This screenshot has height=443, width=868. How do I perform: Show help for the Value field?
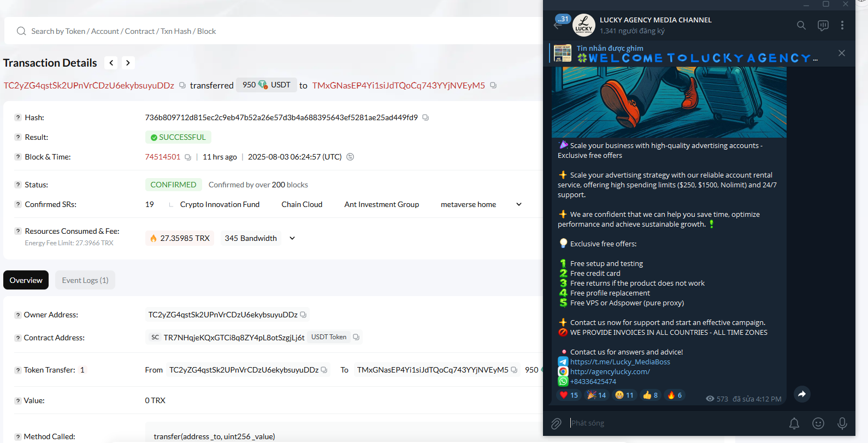pos(18,401)
